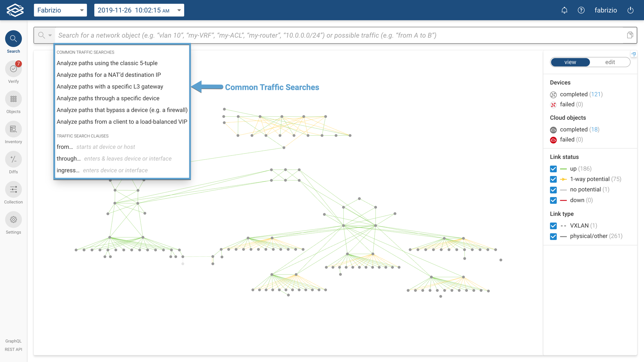Toggle the no potential checkbox

click(x=553, y=190)
